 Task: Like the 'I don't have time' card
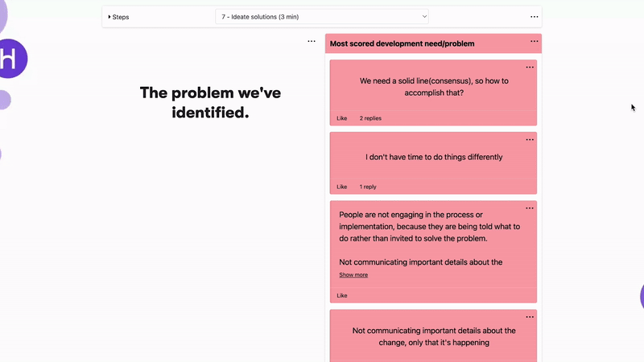[341, 187]
